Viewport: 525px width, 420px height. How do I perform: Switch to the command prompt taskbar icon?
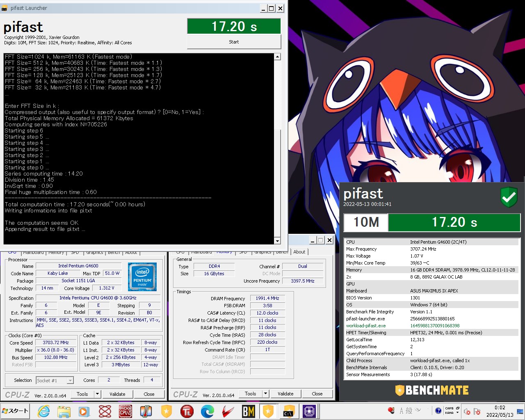tap(289, 411)
